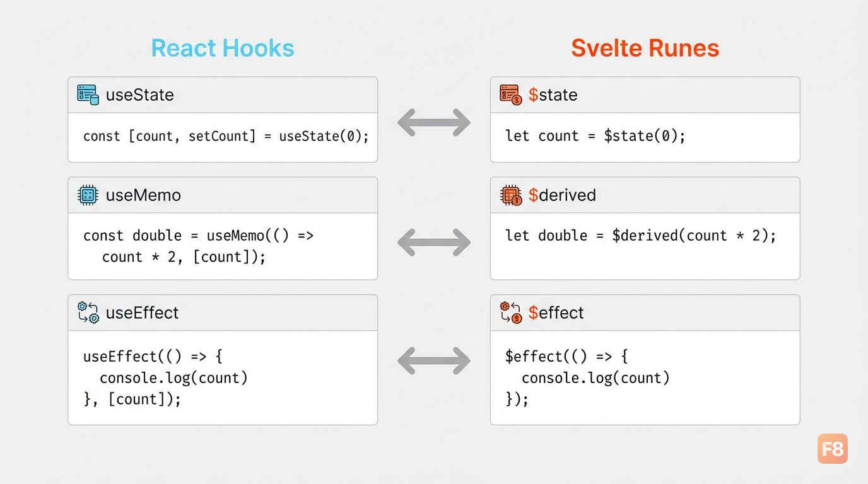This screenshot has width=868, height=484.
Task: Click the useEffect gears cycle icon
Action: pos(88,313)
